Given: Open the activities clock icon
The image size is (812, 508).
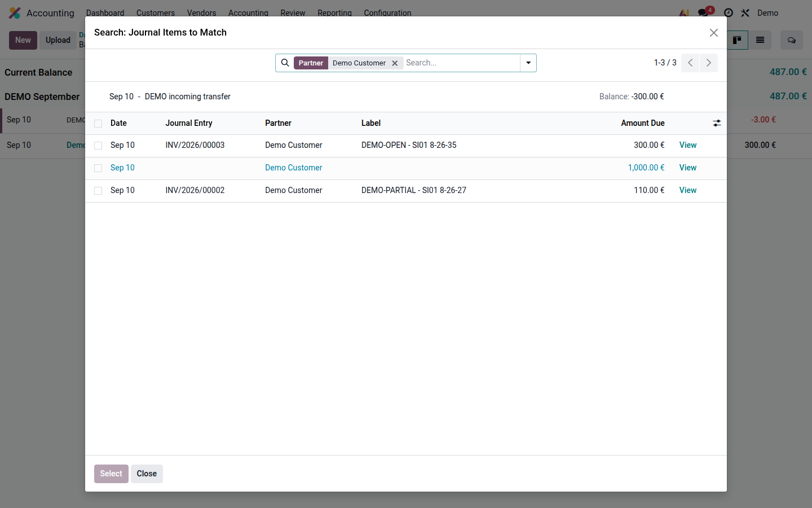Looking at the screenshot, I should pos(729,12).
